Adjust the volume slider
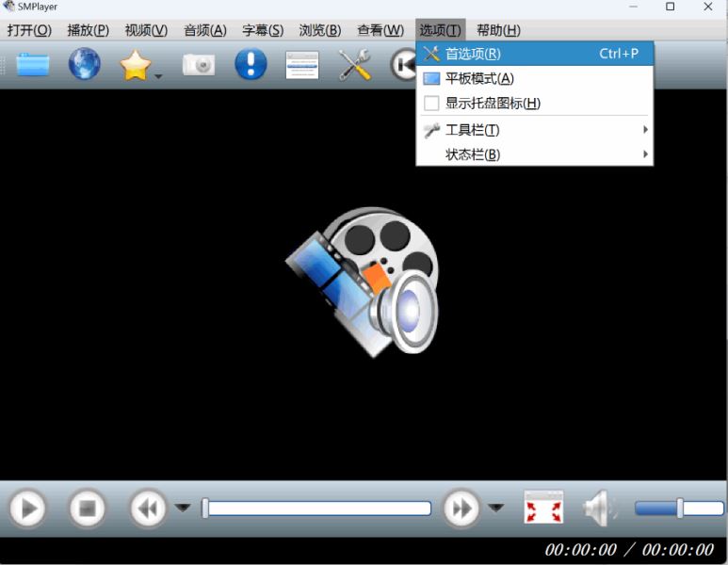This screenshot has height=565, width=728. coord(679,508)
